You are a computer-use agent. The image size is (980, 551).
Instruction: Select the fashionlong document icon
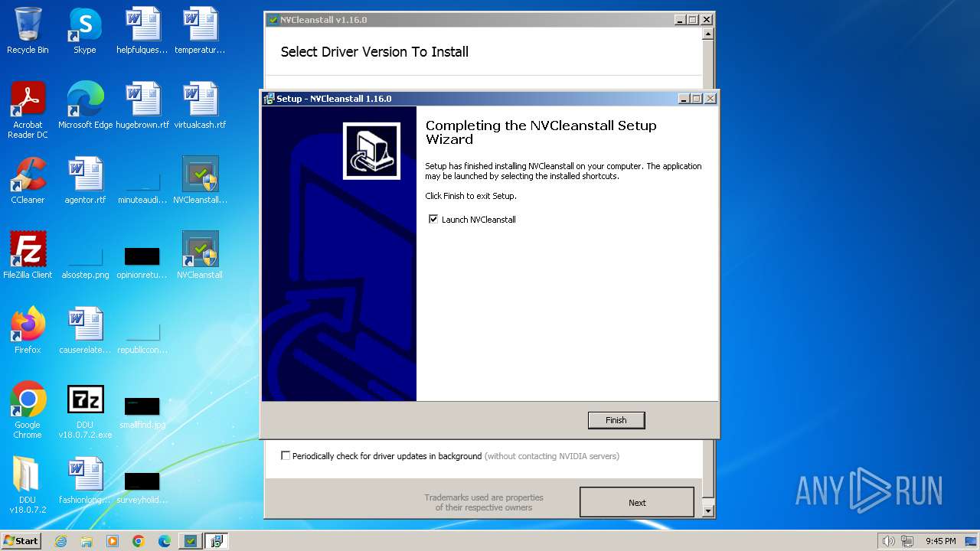pyautogui.click(x=85, y=481)
